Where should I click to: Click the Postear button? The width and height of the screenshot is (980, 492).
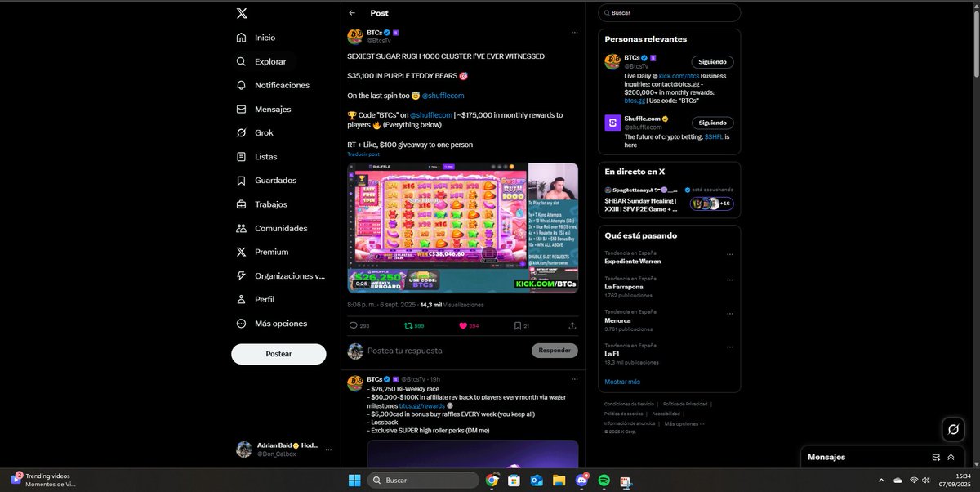pos(278,354)
